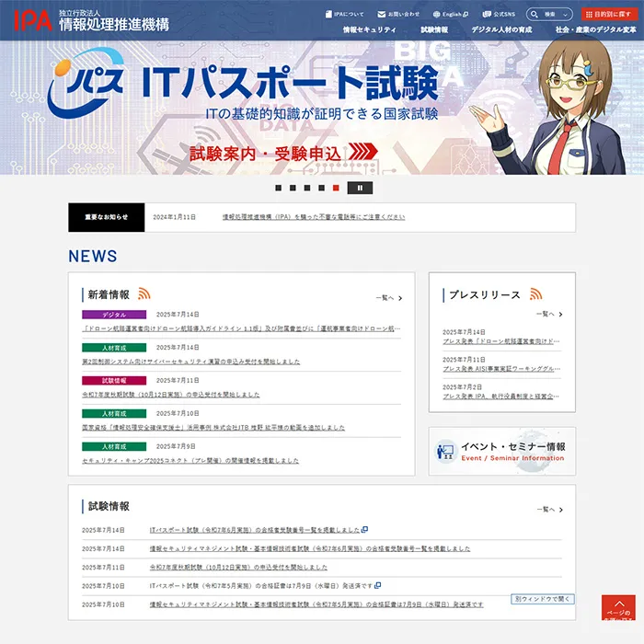Screen dimensions: 644x644
Task: Click 人材育成 tag dated 2025年7月14日
Action: pyautogui.click(x=114, y=348)
